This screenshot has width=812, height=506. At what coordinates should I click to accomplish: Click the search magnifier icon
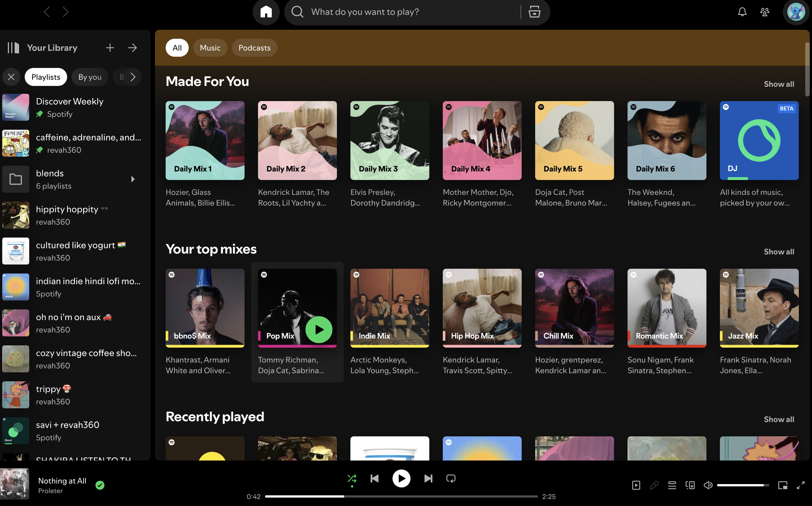[x=297, y=12]
